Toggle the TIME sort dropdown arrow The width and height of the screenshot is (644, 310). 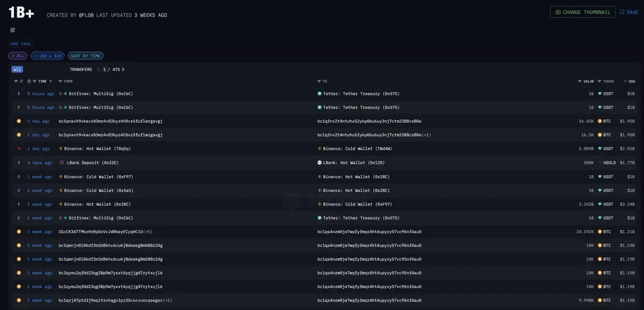click(x=50, y=82)
